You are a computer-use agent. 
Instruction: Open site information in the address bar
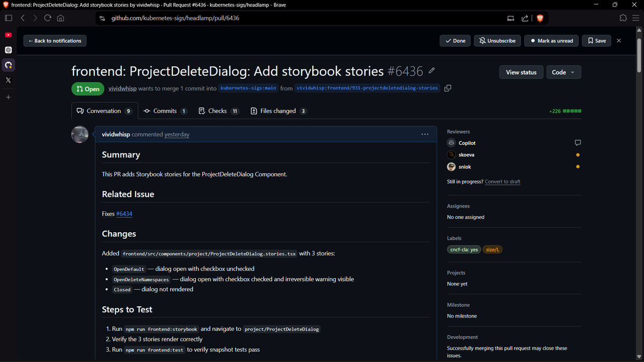point(102,18)
